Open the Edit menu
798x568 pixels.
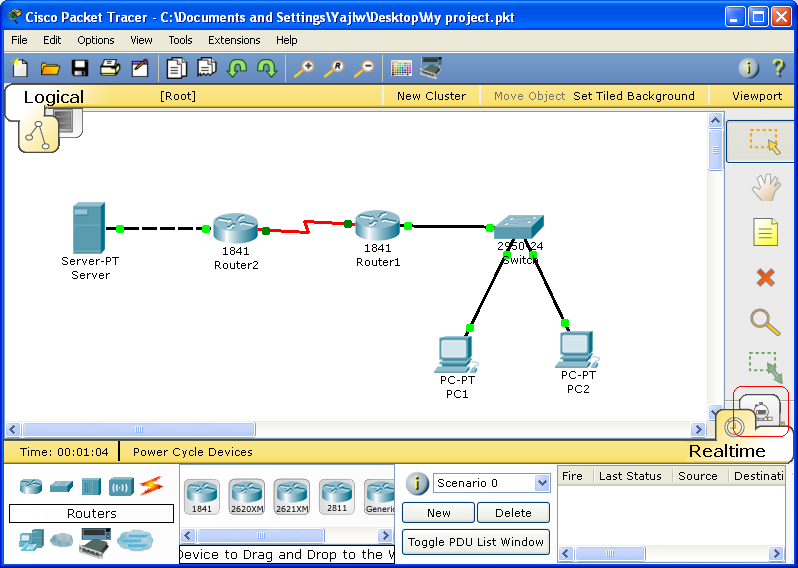52,40
